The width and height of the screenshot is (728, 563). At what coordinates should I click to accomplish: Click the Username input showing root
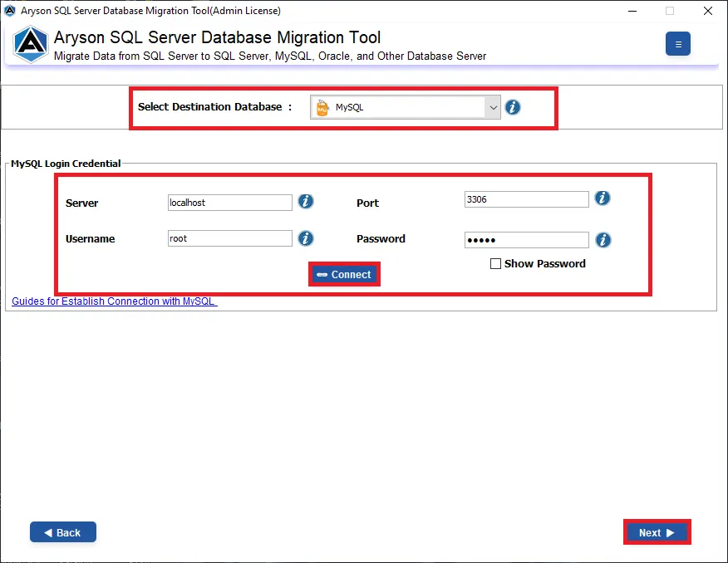229,239
